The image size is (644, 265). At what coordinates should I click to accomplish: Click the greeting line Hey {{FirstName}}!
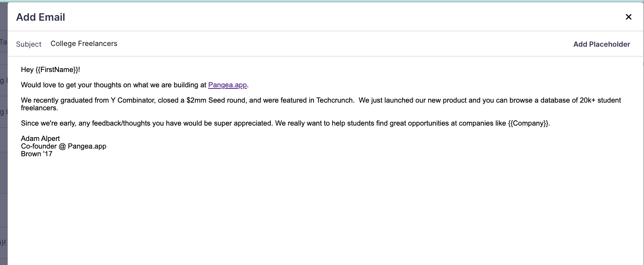[x=51, y=70]
